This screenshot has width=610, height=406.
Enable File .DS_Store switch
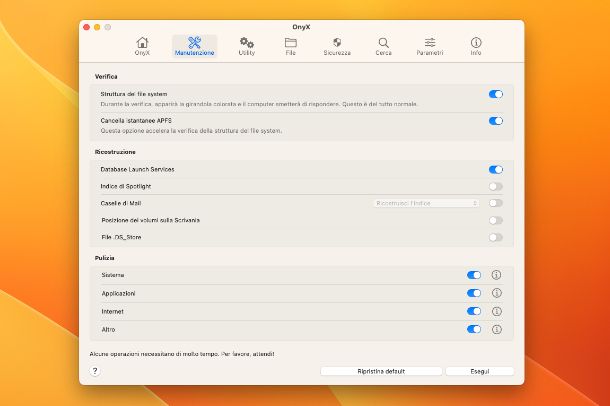coord(496,237)
